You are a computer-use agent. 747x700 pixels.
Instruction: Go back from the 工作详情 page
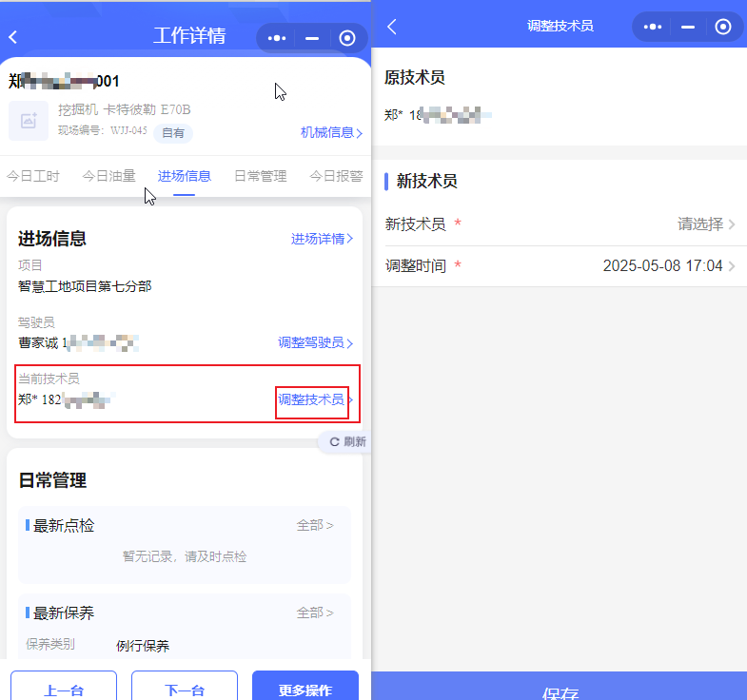pyautogui.click(x=13, y=37)
